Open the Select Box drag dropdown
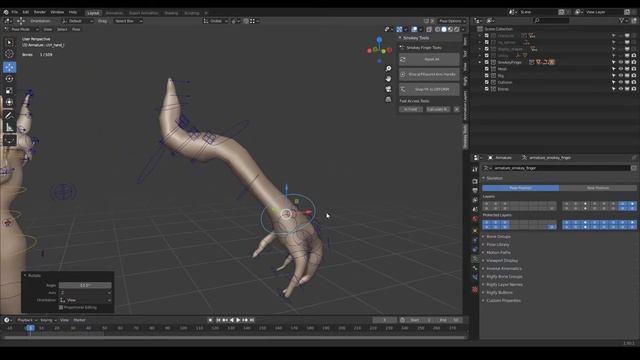The height and width of the screenshot is (360, 640). (x=128, y=21)
